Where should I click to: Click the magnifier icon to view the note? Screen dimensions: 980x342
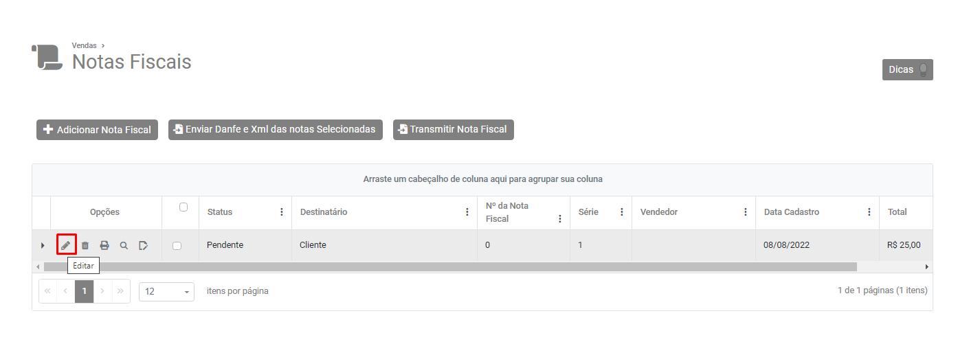[124, 245]
